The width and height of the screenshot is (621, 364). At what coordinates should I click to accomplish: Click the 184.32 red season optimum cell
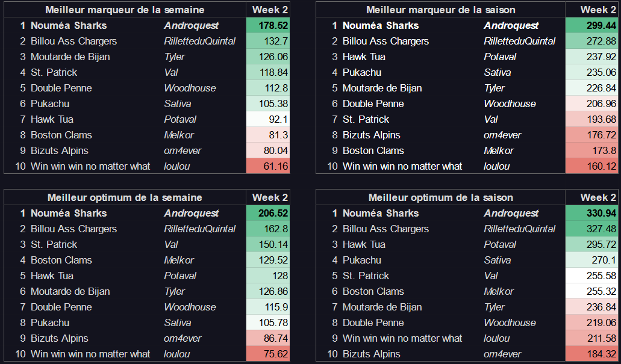pyautogui.click(x=591, y=354)
